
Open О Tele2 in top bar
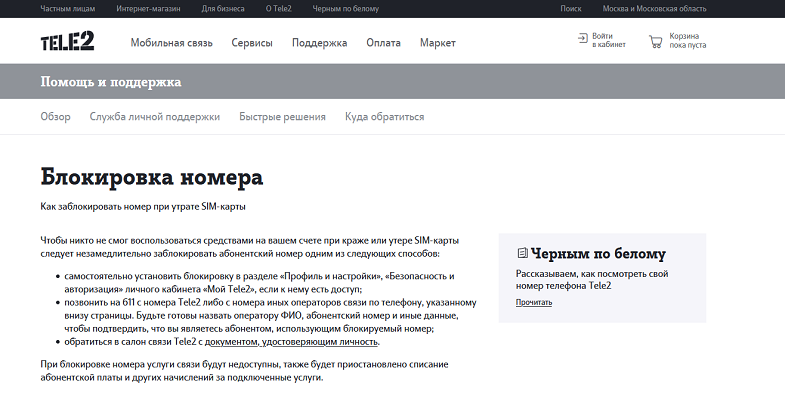[x=278, y=9]
